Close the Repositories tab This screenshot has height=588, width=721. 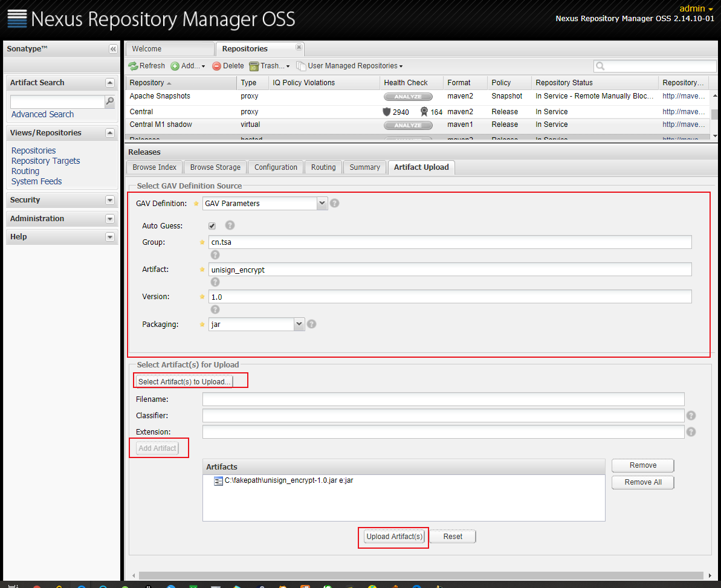[x=299, y=47]
